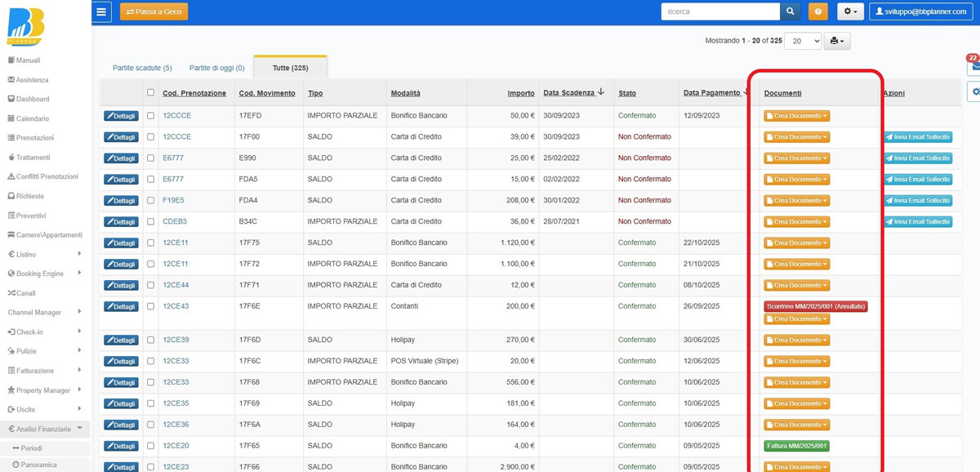Check the box for movement 17EFD row
980x472 pixels.
pos(150,116)
